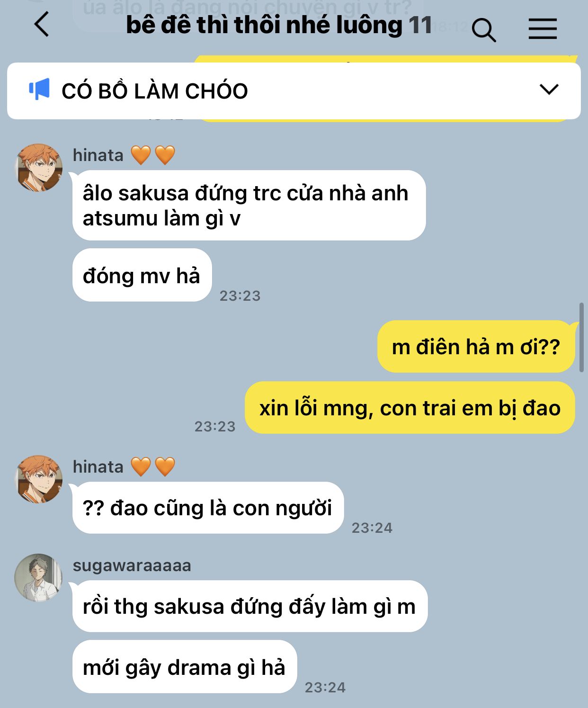Tap the back arrow icon
This screenshot has width=588, height=708.
pyautogui.click(x=42, y=24)
